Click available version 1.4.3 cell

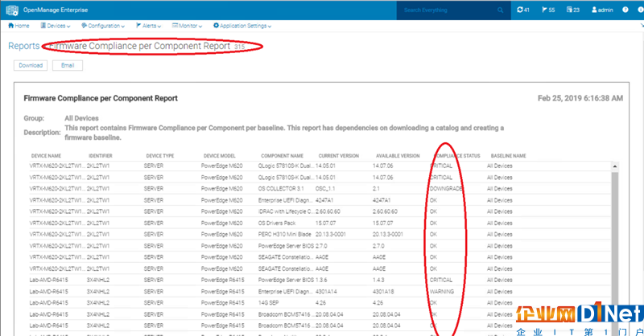378,280
